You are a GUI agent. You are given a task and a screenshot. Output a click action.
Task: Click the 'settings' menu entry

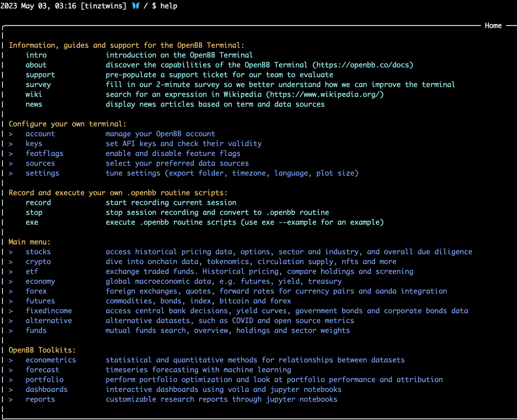[x=42, y=173]
